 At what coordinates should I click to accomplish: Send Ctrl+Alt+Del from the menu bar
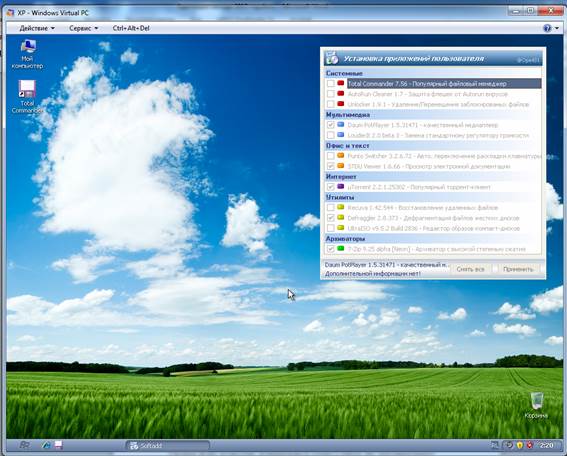(x=131, y=28)
